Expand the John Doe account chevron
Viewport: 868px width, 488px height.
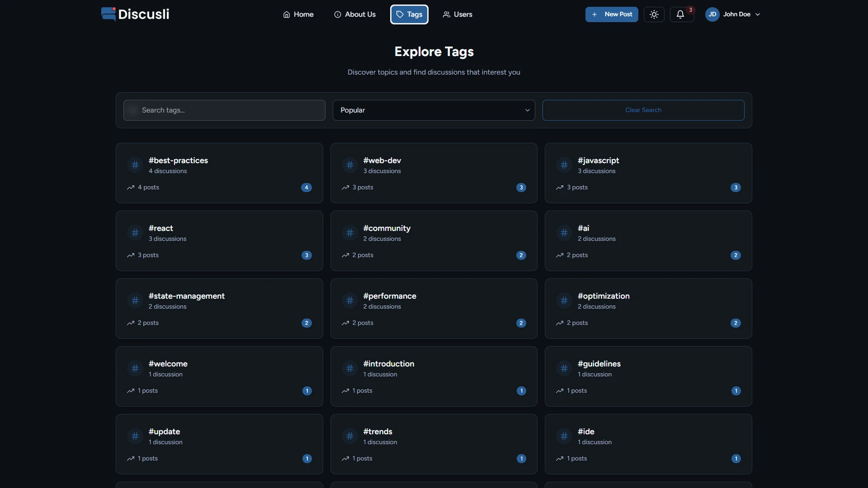pyautogui.click(x=758, y=14)
